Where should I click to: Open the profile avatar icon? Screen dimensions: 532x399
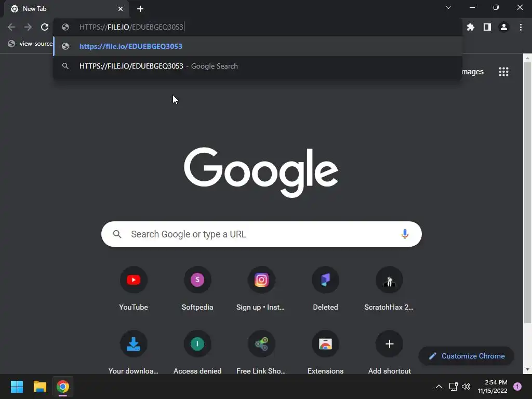point(504,27)
